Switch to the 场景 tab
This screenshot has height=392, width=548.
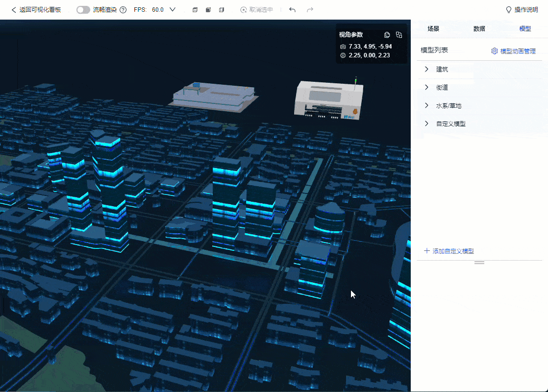(433, 29)
